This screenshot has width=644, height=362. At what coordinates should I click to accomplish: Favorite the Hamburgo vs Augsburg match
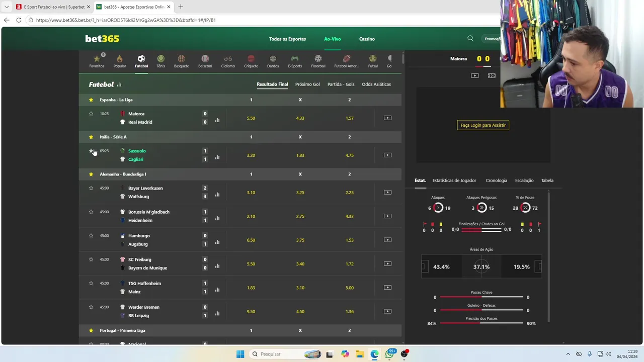coord(91,235)
